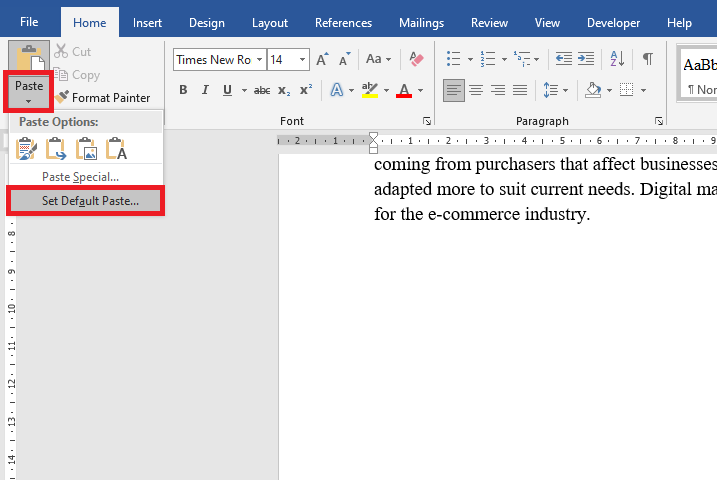Click Keep Source Formatting paste option

click(26, 150)
